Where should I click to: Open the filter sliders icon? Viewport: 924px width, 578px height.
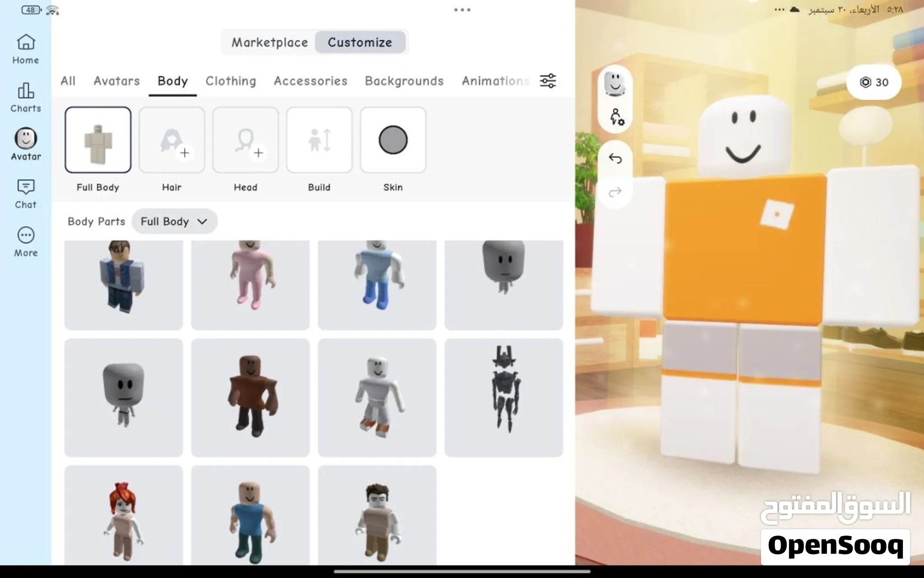point(548,81)
